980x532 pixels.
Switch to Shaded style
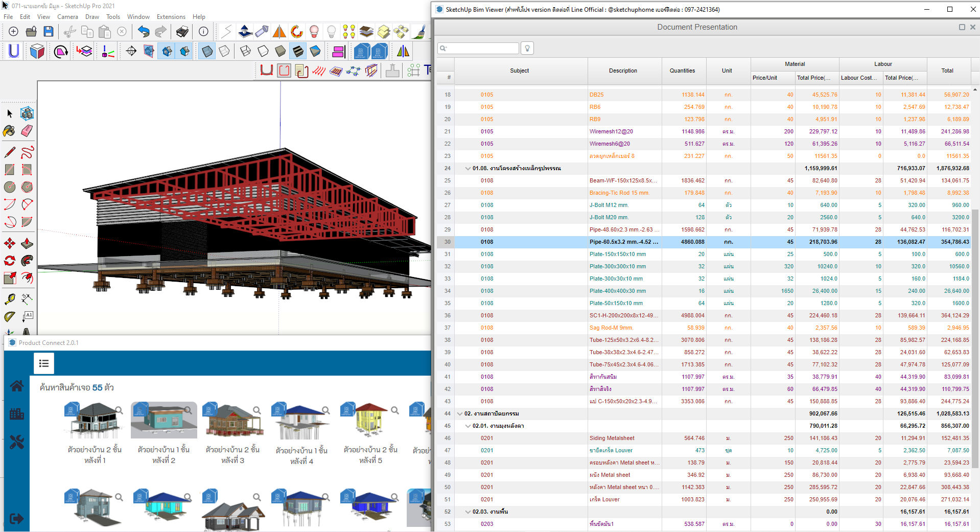coord(281,51)
